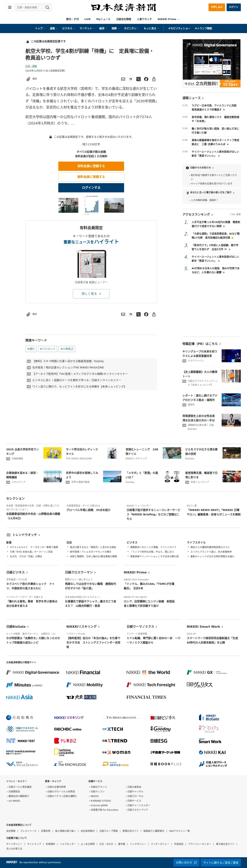Open the NIKKEI Minutes logo link
The width and height of the screenshot is (247, 868).
tap(24, 685)
